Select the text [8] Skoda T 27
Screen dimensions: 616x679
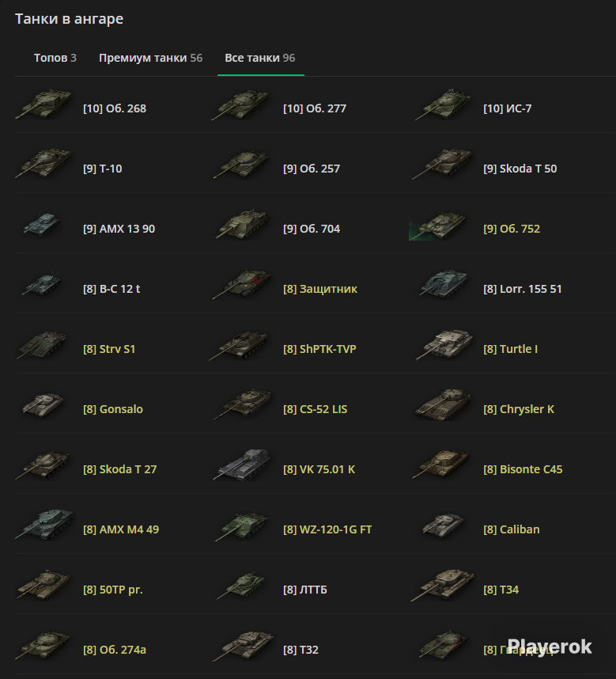coord(120,470)
